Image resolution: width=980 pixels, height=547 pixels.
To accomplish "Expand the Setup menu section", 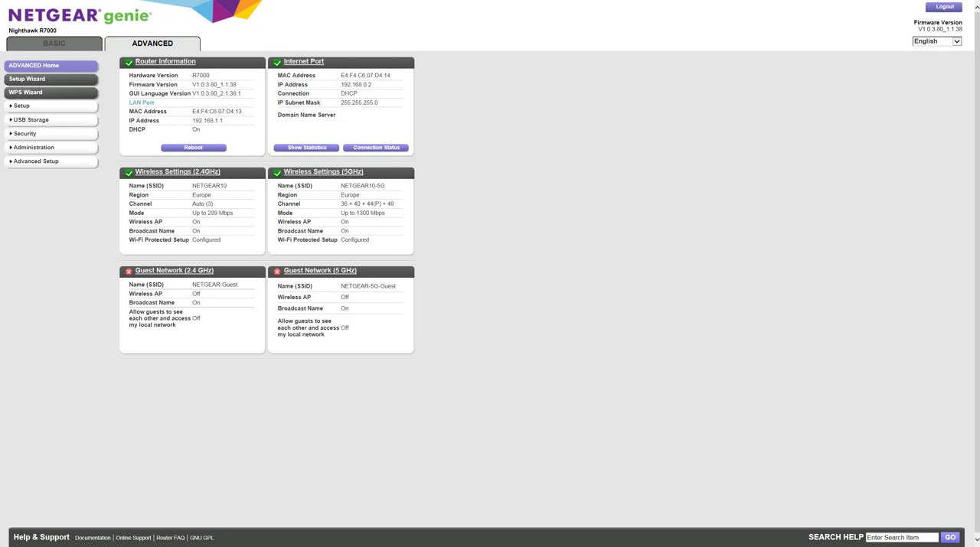I will tap(51, 106).
